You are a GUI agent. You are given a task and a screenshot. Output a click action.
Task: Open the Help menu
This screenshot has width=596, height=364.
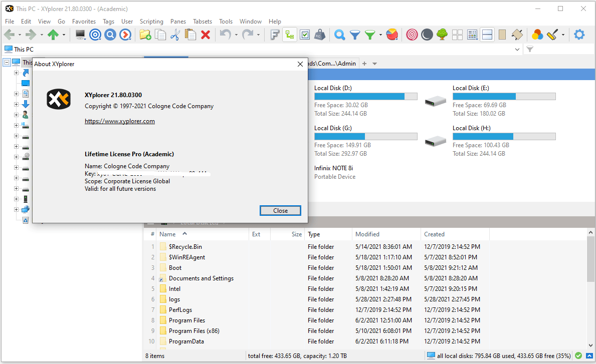pyautogui.click(x=275, y=21)
